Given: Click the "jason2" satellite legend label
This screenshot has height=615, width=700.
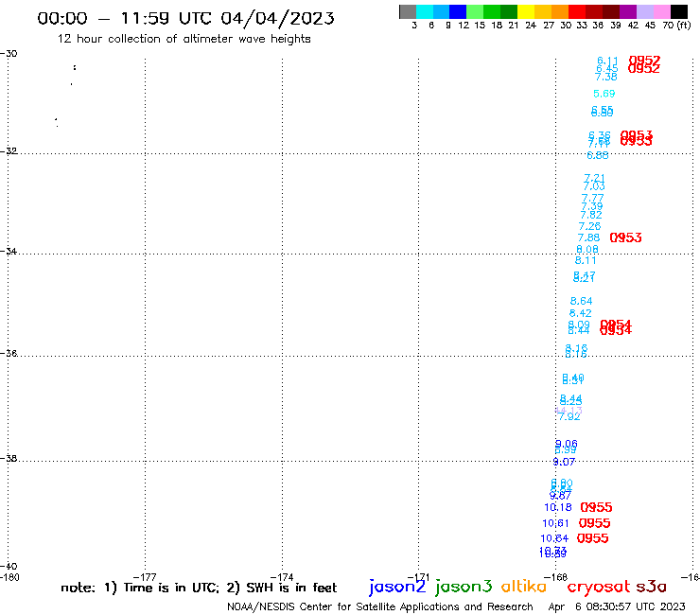Looking at the screenshot, I should (397, 587).
